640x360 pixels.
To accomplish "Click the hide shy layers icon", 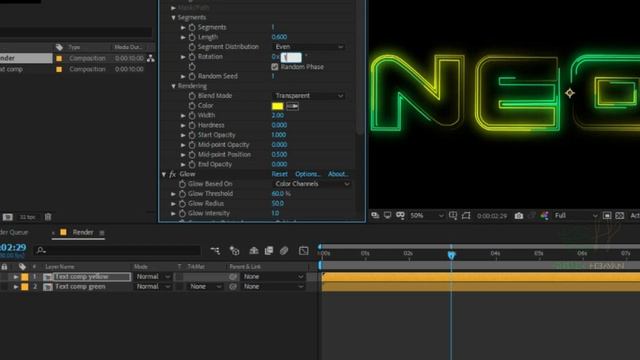I will [x=253, y=251].
